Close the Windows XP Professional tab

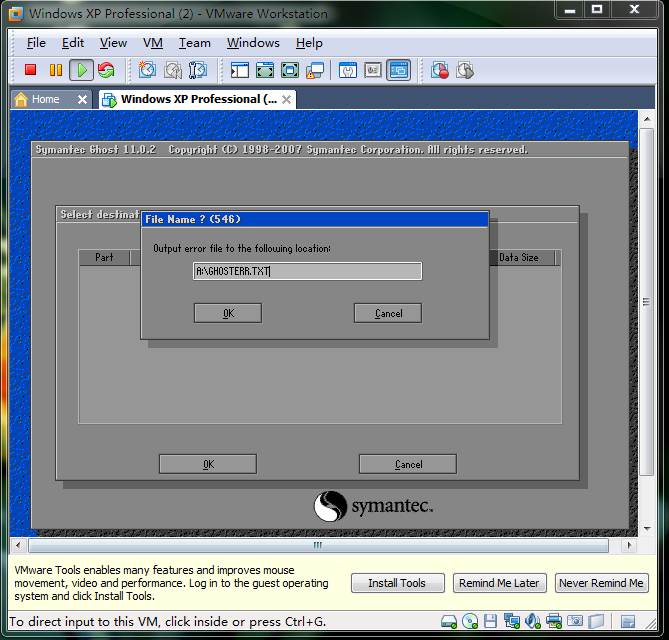[287, 100]
